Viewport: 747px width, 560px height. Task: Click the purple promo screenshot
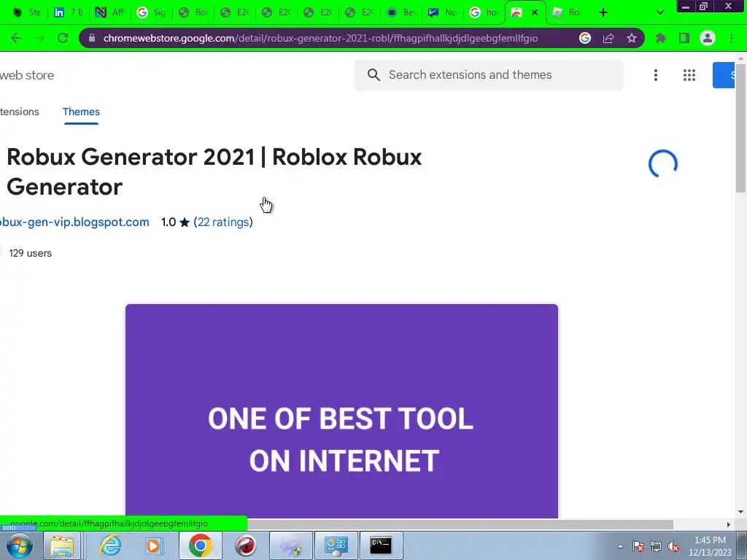(x=341, y=411)
